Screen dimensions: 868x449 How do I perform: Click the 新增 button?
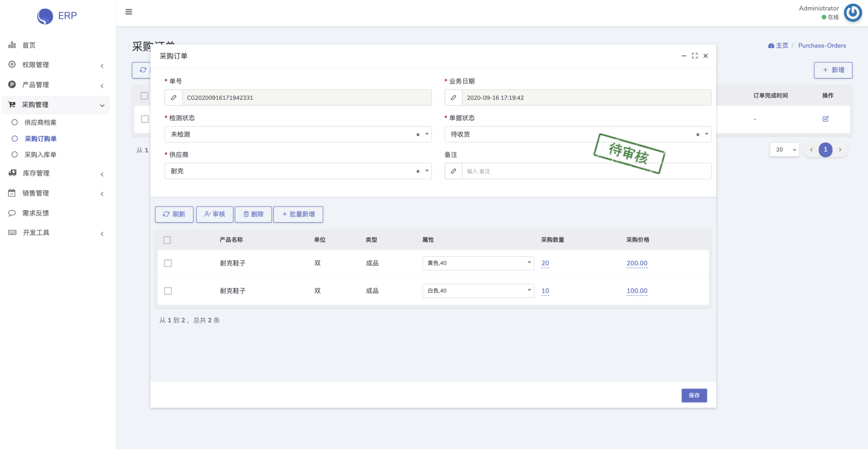point(833,70)
